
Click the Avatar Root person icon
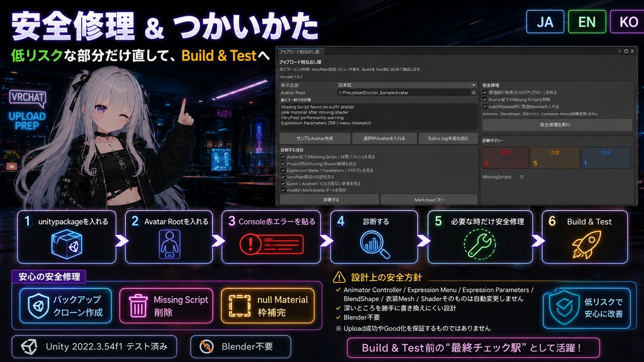click(169, 244)
